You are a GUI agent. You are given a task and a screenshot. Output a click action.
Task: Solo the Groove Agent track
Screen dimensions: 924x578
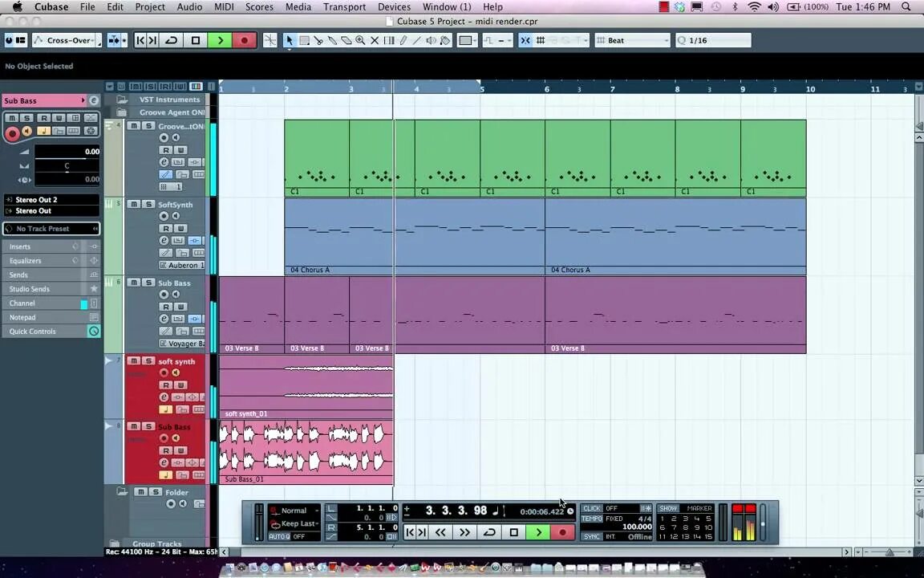coord(148,125)
